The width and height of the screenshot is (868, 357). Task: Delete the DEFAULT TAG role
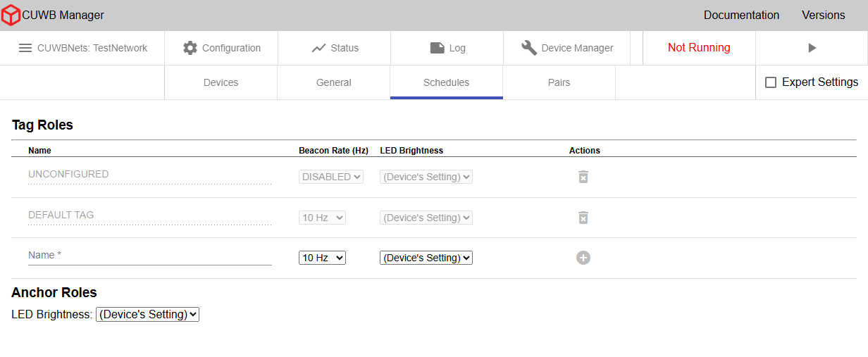coord(583,218)
